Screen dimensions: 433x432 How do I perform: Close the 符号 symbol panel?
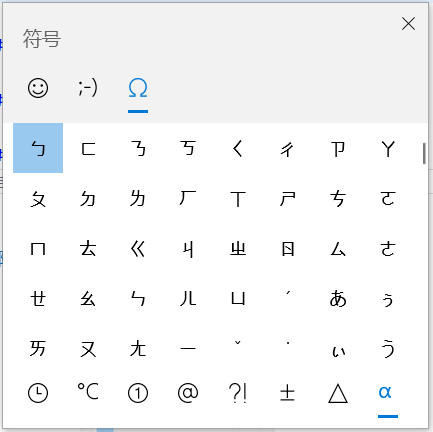[408, 24]
